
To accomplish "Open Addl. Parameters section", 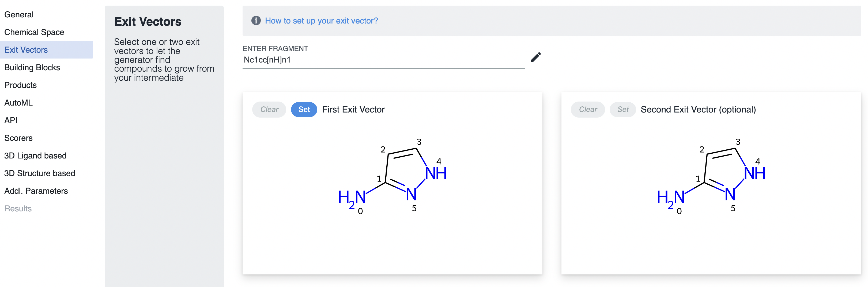I will (36, 191).
